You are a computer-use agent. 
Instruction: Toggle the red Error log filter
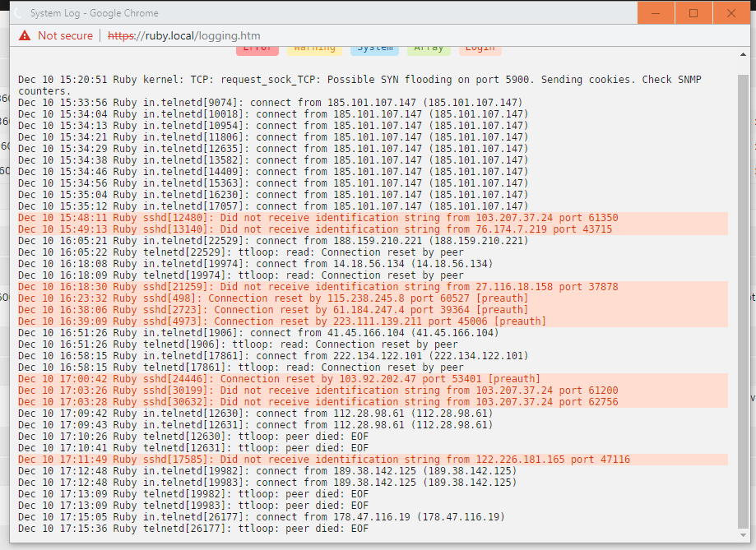(257, 50)
